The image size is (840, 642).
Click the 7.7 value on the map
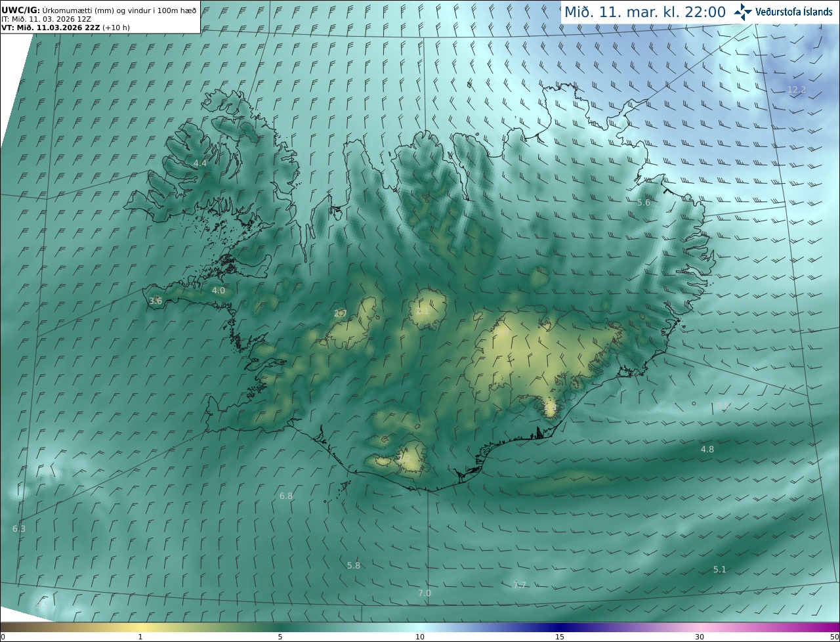click(x=519, y=585)
